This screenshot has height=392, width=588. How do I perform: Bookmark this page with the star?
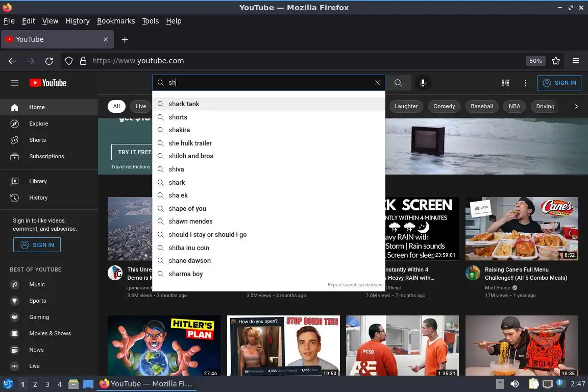coord(556,61)
